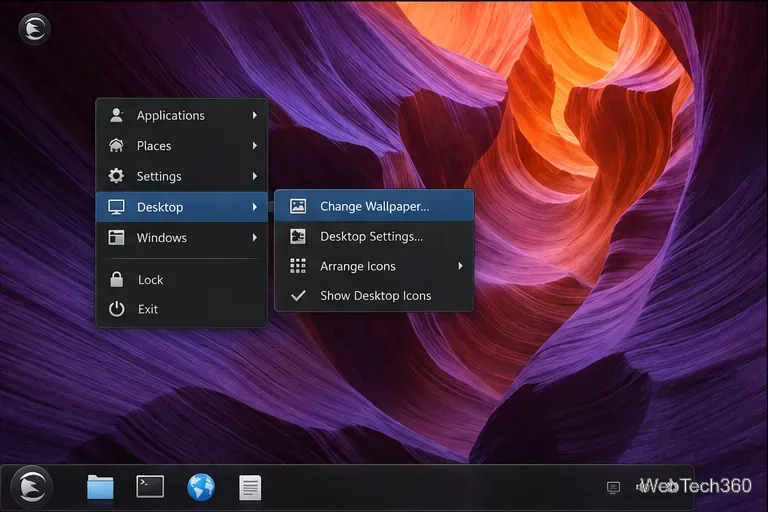This screenshot has width=768, height=512.
Task: Open the text document icon in shelf
Action: (x=250, y=488)
